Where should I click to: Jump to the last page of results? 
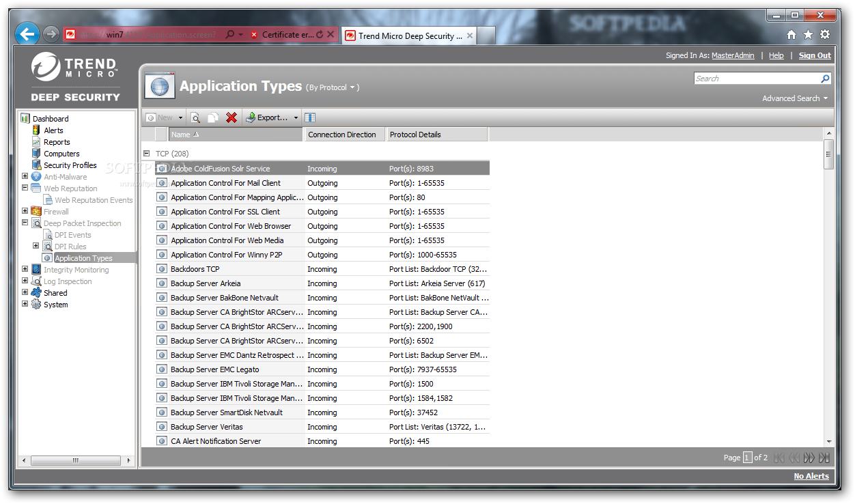(x=824, y=458)
